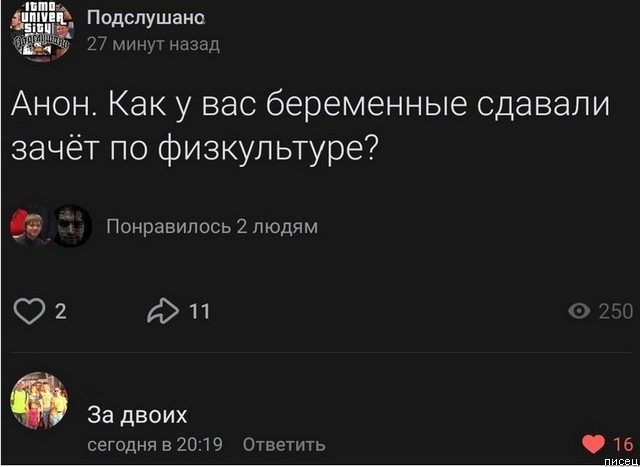640x467 pixels.
Task: Click the comment like count 16
Action: [620, 443]
